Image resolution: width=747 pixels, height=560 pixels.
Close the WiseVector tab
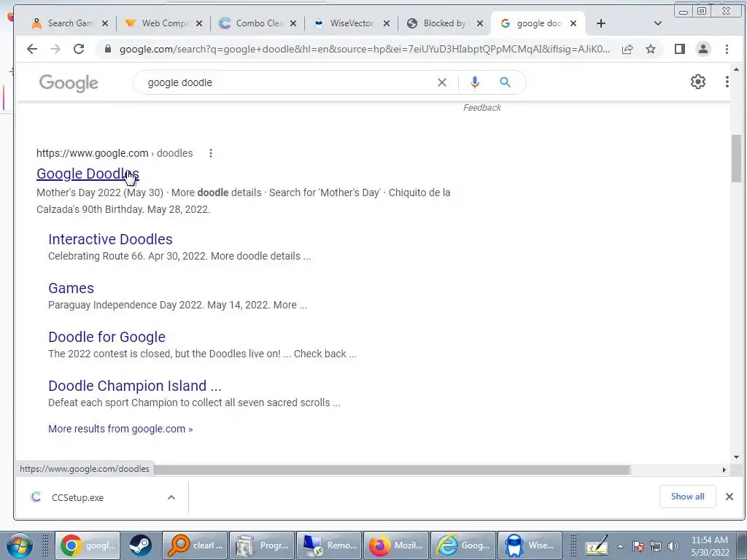[387, 23]
